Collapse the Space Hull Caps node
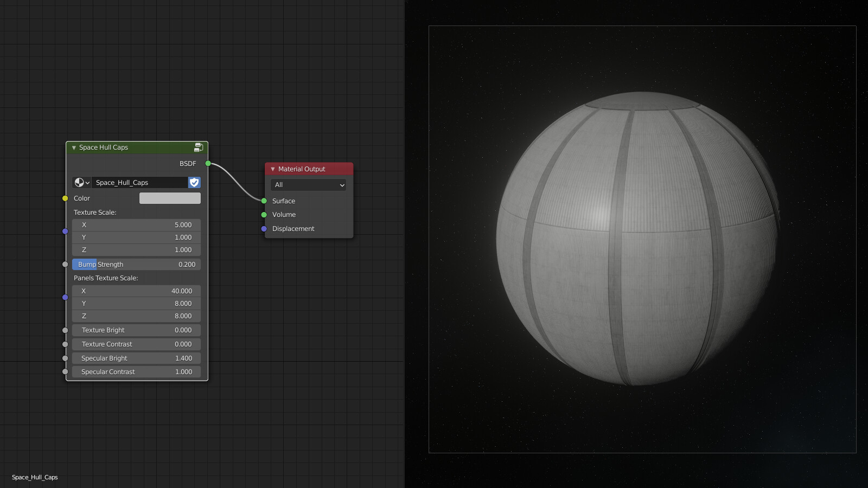This screenshot has height=488, width=868. tap(73, 147)
